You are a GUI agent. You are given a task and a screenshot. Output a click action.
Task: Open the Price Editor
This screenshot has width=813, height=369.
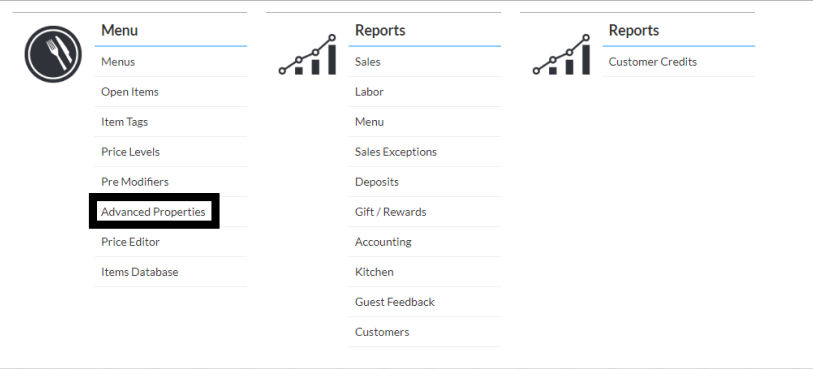[130, 242]
